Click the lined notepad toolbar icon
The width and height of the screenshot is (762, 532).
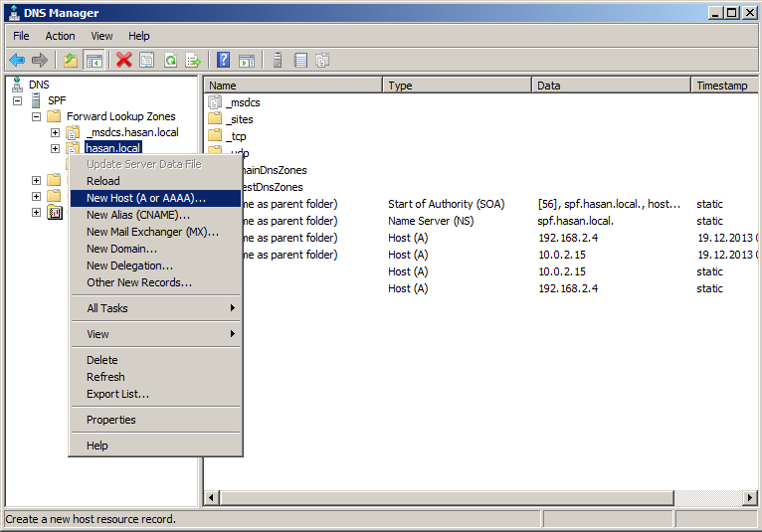(300, 61)
